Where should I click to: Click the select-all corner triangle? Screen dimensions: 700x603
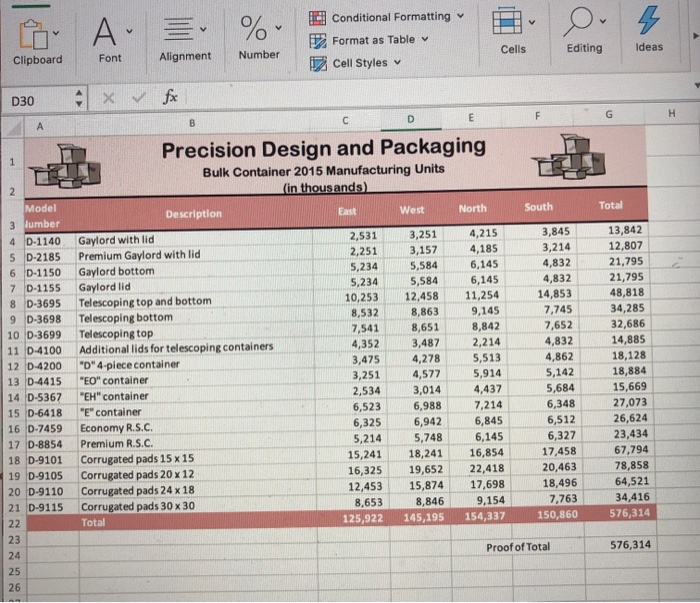pyautogui.click(x=14, y=129)
